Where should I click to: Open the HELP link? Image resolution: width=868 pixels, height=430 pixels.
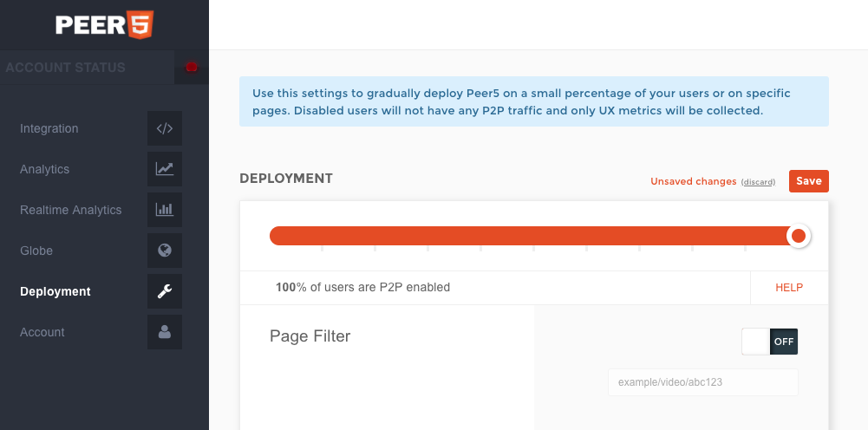pyautogui.click(x=789, y=288)
